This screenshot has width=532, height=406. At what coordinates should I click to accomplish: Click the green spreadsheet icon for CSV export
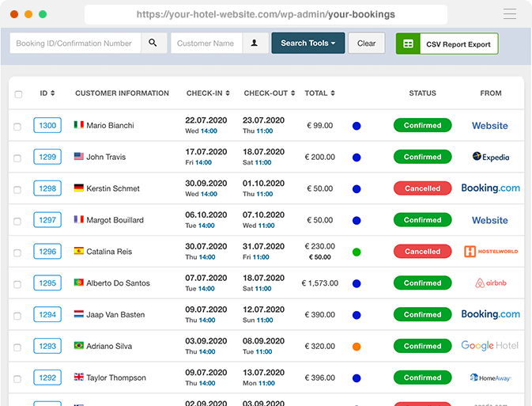408,44
